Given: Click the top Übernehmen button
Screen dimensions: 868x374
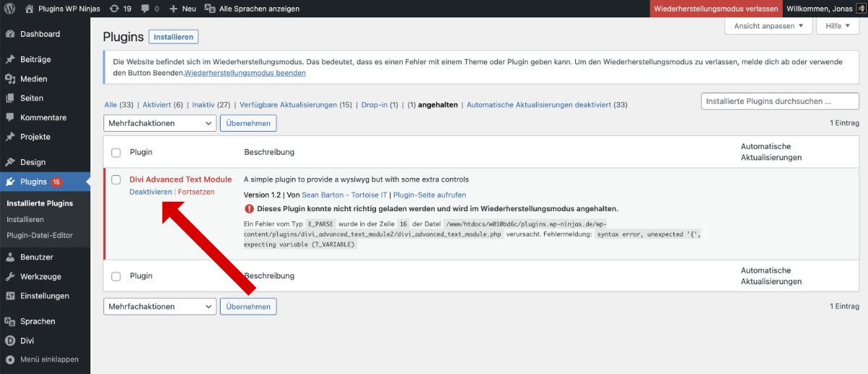Looking at the screenshot, I should coord(248,123).
